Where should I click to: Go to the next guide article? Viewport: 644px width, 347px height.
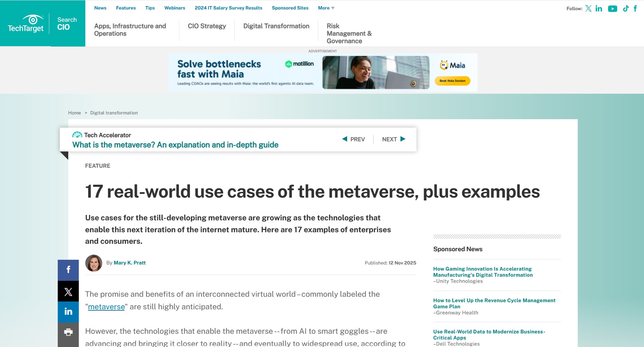(394, 139)
